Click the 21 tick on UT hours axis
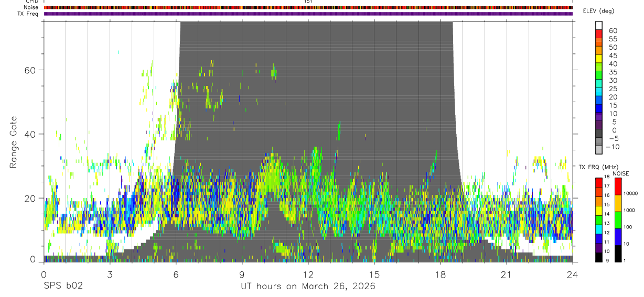 506,274
